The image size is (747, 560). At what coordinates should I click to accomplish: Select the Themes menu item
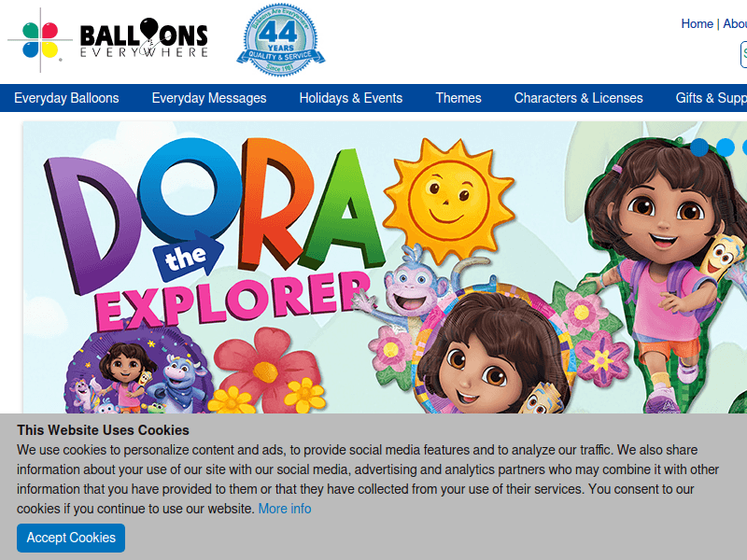coord(458,98)
